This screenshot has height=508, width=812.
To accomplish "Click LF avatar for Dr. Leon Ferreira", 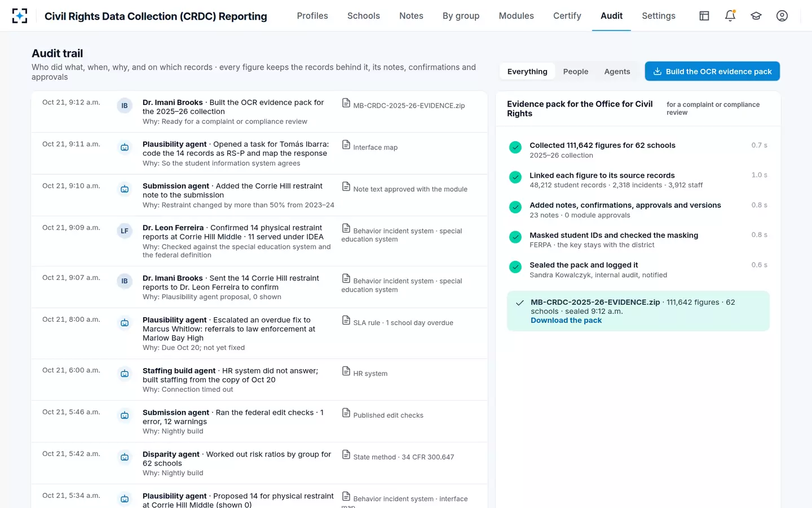I will (125, 231).
